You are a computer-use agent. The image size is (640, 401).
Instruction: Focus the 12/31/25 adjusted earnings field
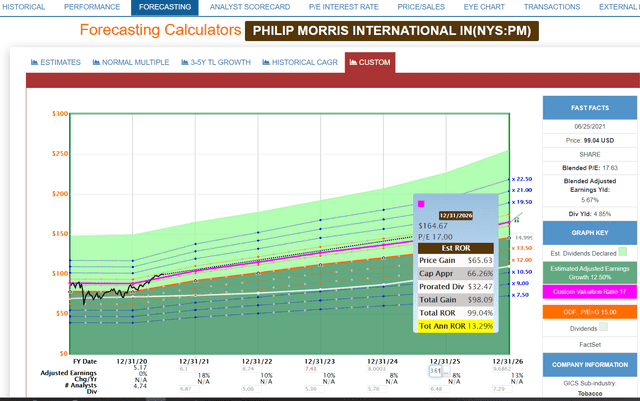[x=436, y=371]
